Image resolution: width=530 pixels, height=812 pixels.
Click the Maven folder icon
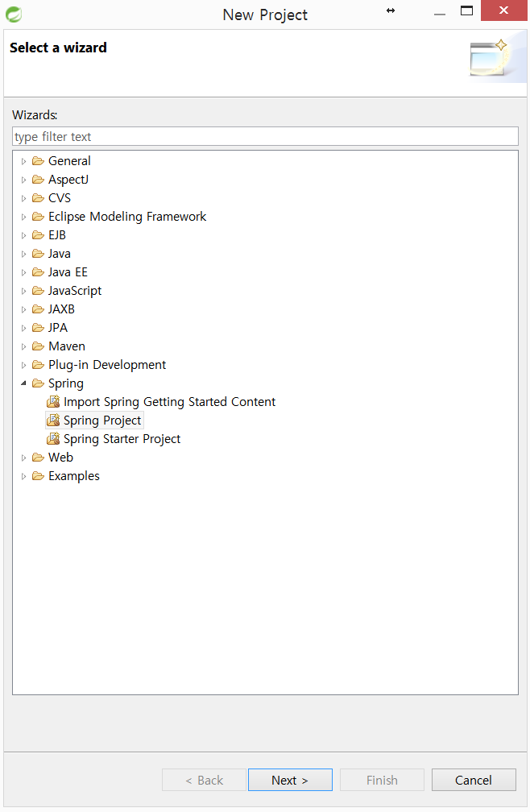click(38, 346)
